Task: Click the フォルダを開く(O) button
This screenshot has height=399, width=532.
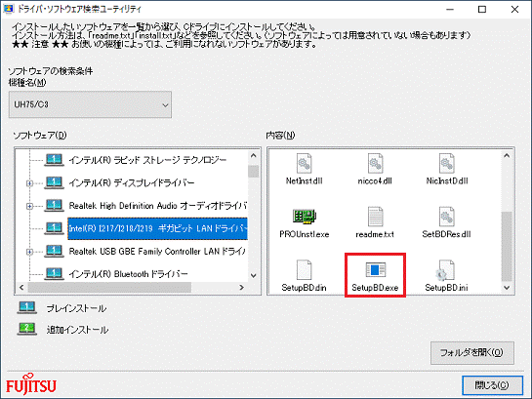Action: pyautogui.click(x=472, y=352)
